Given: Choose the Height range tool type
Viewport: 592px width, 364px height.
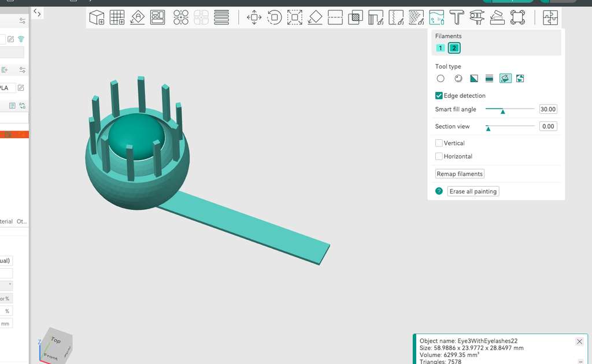Looking at the screenshot, I should point(489,79).
